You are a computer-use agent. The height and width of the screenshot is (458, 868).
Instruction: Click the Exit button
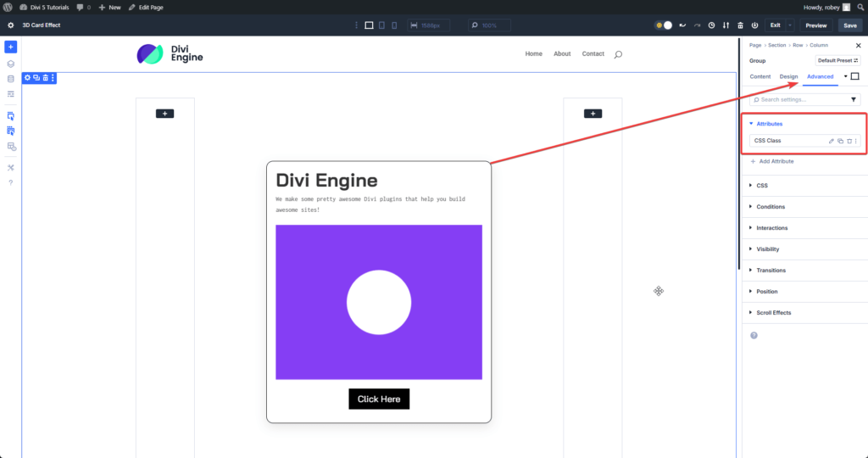[x=775, y=25]
